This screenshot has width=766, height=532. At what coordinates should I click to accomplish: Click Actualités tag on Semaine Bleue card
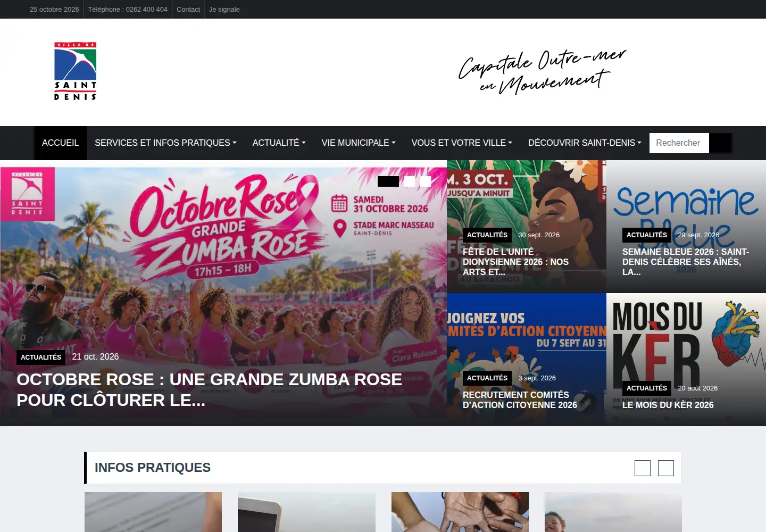pyautogui.click(x=647, y=235)
